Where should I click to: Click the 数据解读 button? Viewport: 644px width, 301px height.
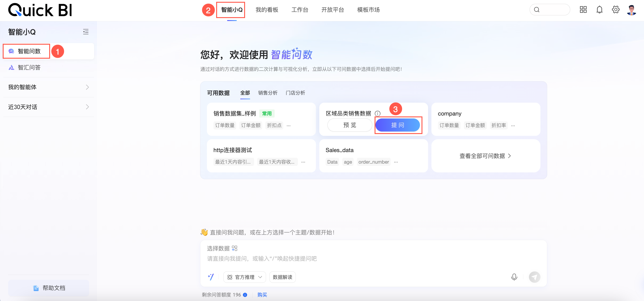pos(283,277)
